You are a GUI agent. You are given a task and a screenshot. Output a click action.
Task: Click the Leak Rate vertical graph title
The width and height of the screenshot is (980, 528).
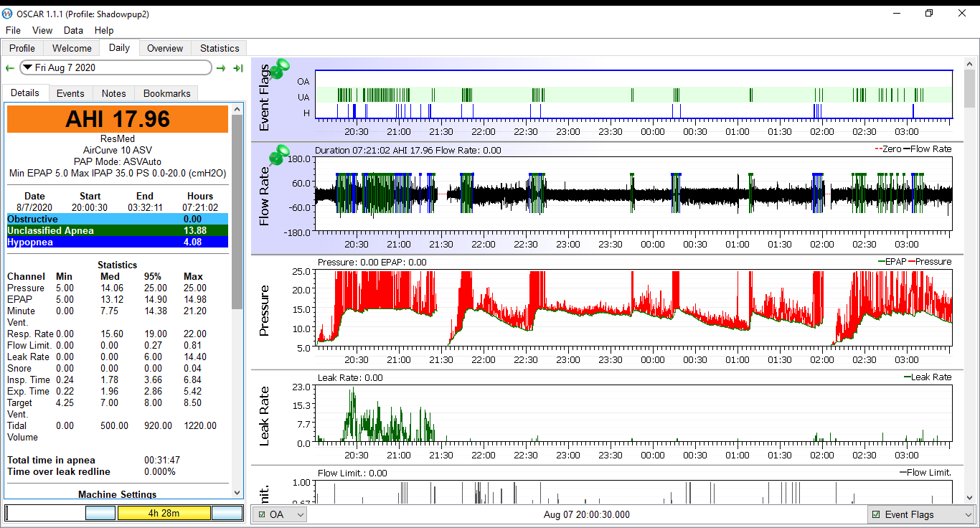tap(264, 416)
